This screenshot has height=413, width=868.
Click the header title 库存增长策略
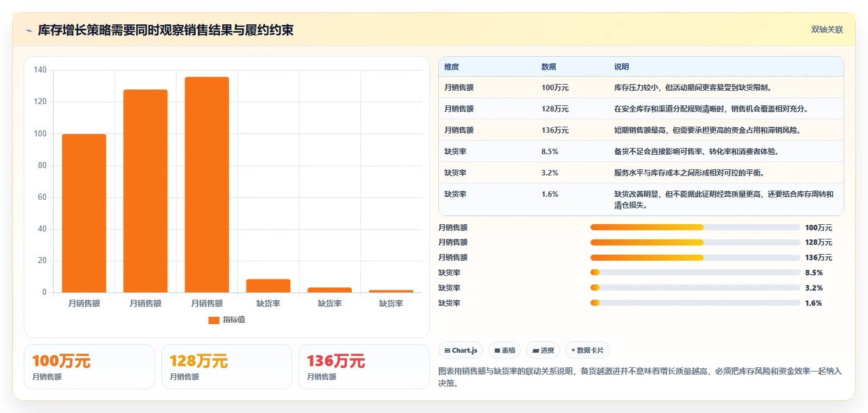click(166, 30)
